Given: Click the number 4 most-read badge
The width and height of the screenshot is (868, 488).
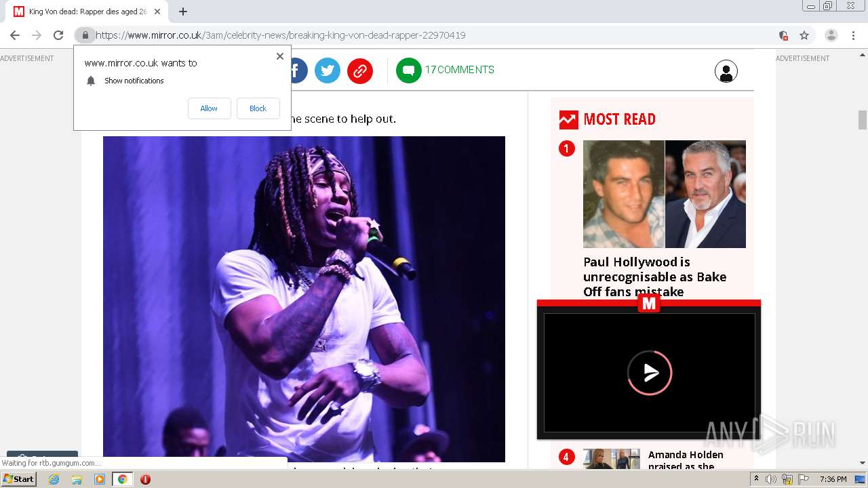Looking at the screenshot, I should click(566, 457).
